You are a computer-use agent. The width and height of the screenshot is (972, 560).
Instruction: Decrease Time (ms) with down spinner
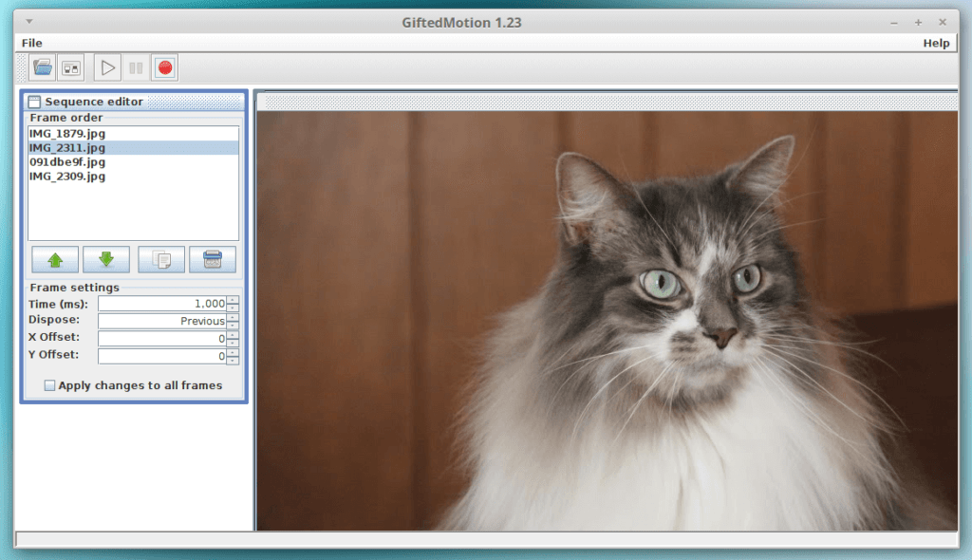234,308
